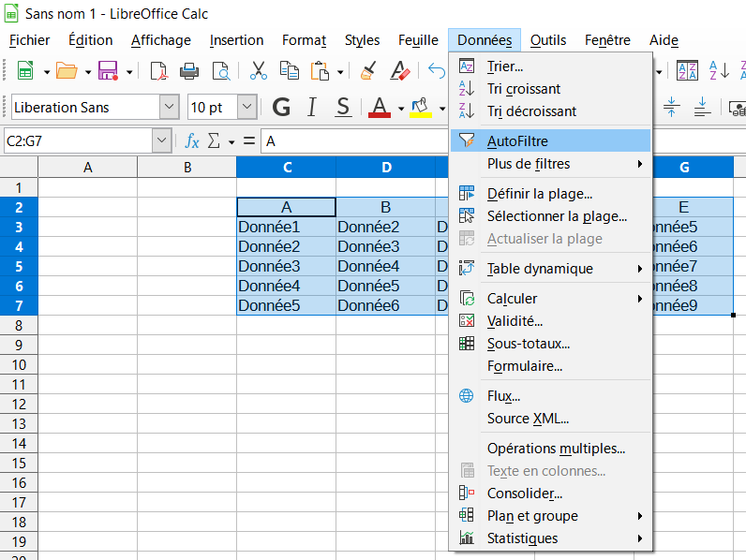Expand the Liberation Sans font name dropdown
746x560 pixels.
170,107
